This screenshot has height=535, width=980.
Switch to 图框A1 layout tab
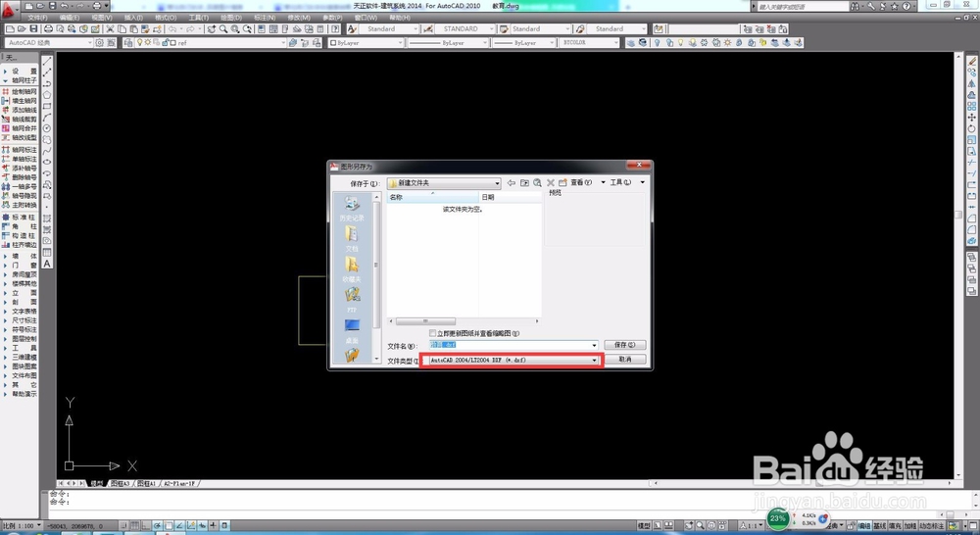(x=146, y=484)
